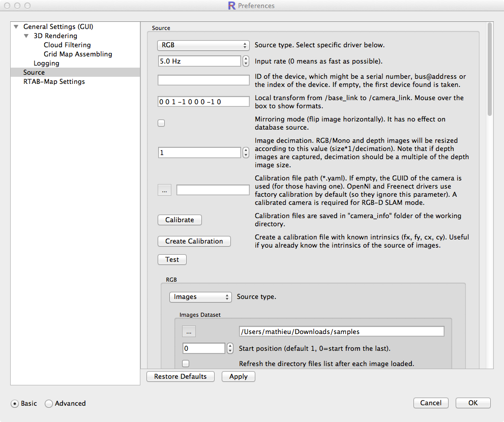The image size is (504, 422).
Task: Collapse the General Settings (GUI) tree node
Action: (x=16, y=26)
